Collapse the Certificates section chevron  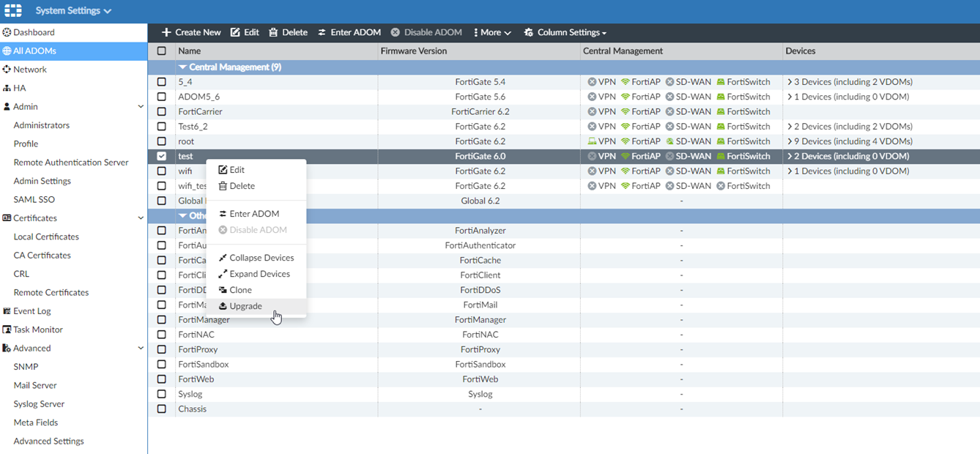pos(141,218)
